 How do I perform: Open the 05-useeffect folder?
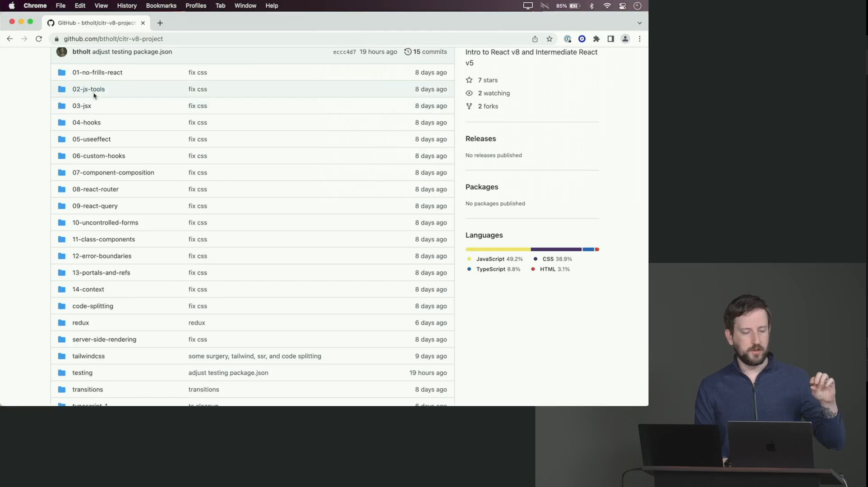click(92, 139)
